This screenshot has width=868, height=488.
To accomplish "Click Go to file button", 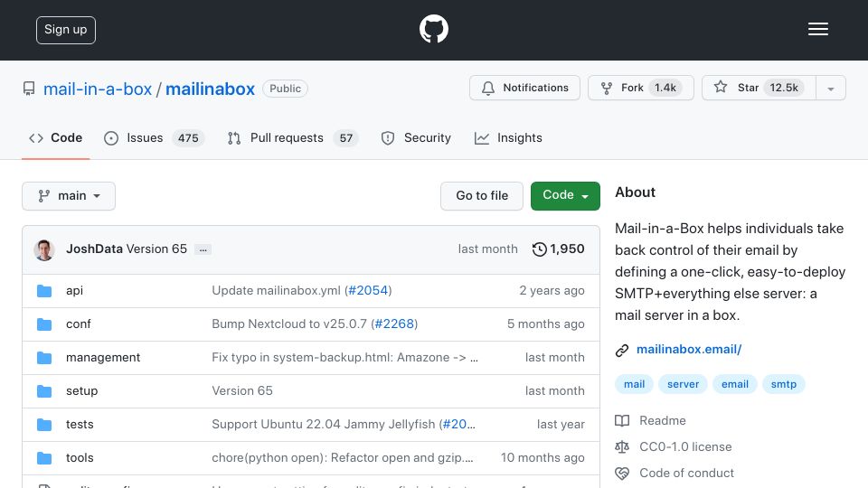I will pos(482,196).
